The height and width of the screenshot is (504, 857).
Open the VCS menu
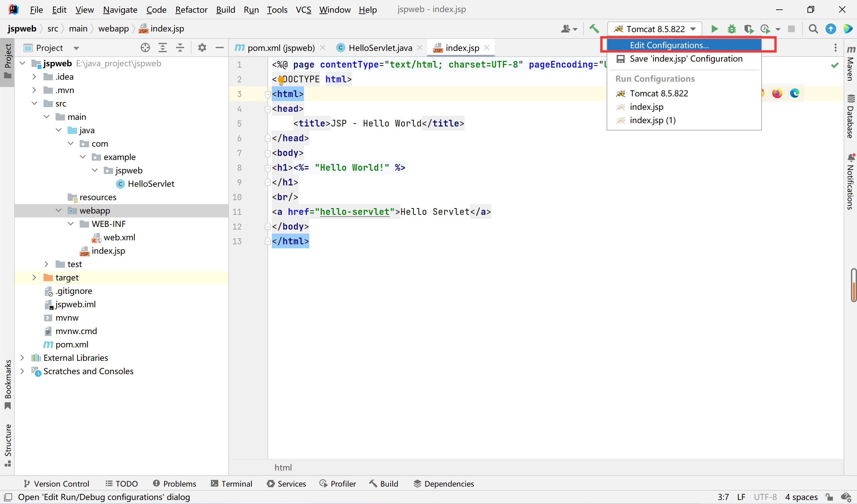click(x=303, y=9)
